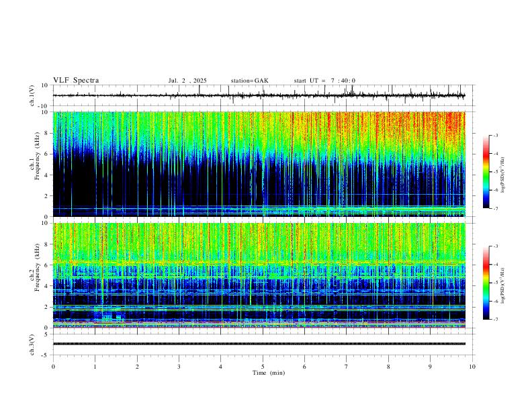532x411 pixels.
Task: Click the ch.1 spectrogram panel
Action: click(x=259, y=164)
